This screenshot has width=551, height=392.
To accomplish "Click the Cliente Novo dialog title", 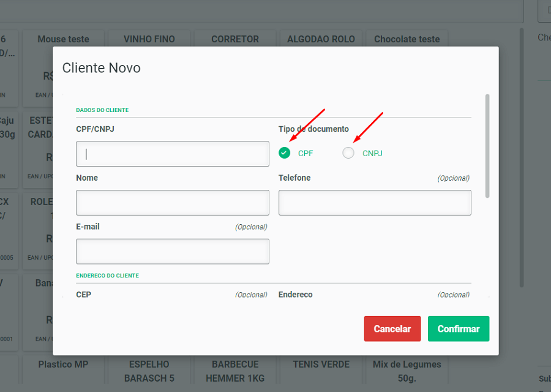I will 101,68.
